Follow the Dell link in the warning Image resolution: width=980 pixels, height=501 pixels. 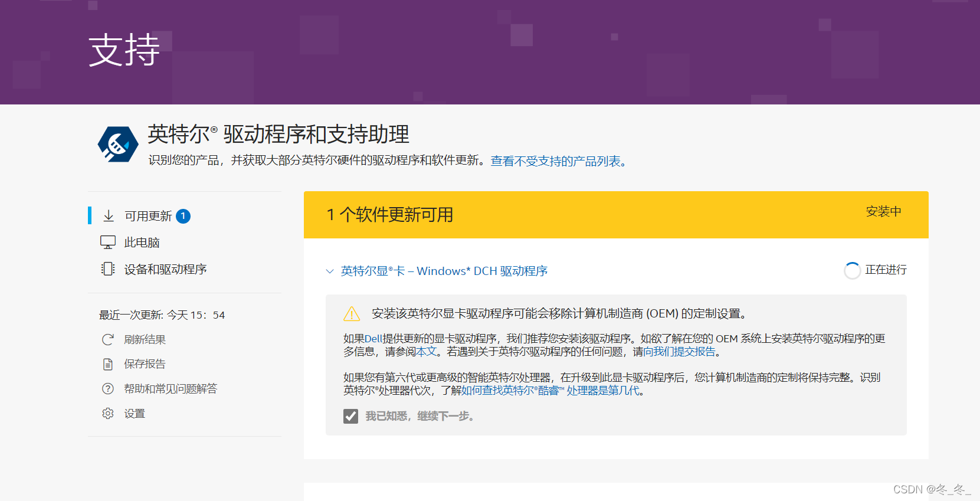click(373, 338)
